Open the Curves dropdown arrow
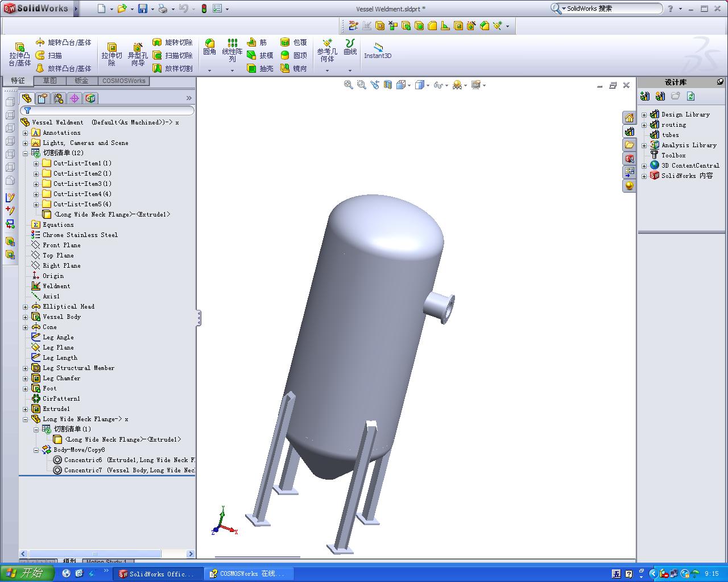 click(x=350, y=70)
